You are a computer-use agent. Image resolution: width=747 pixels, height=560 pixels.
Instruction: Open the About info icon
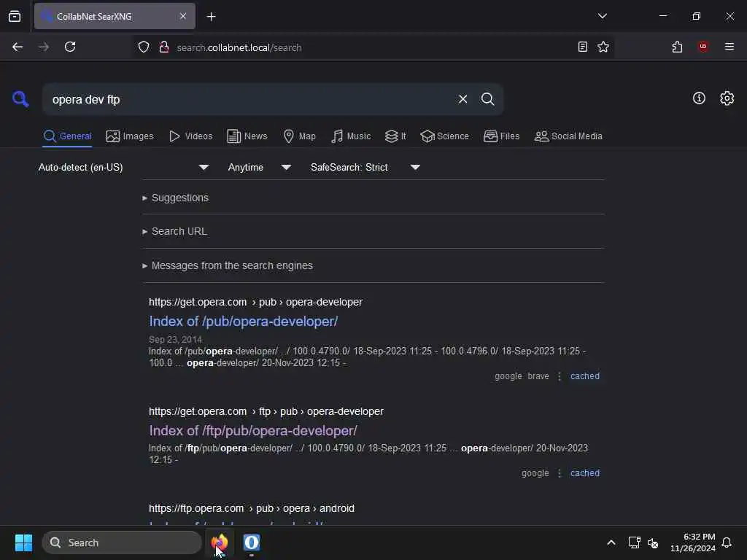699,98
